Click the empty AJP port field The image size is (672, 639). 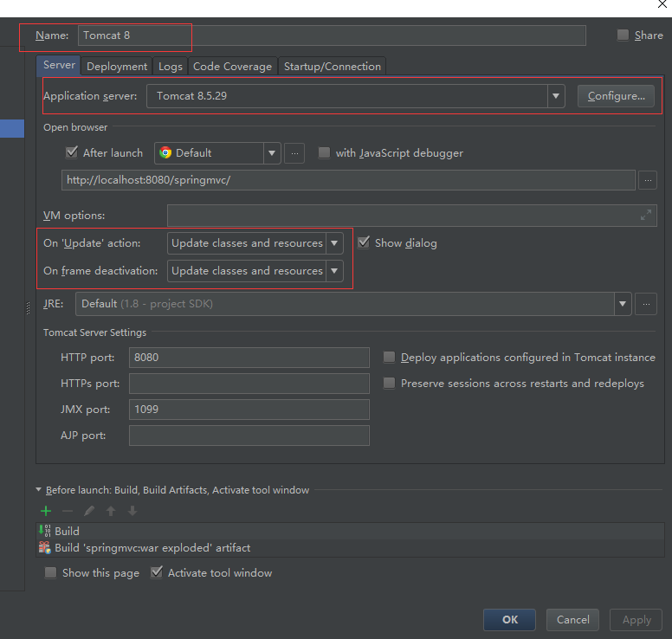pos(249,436)
